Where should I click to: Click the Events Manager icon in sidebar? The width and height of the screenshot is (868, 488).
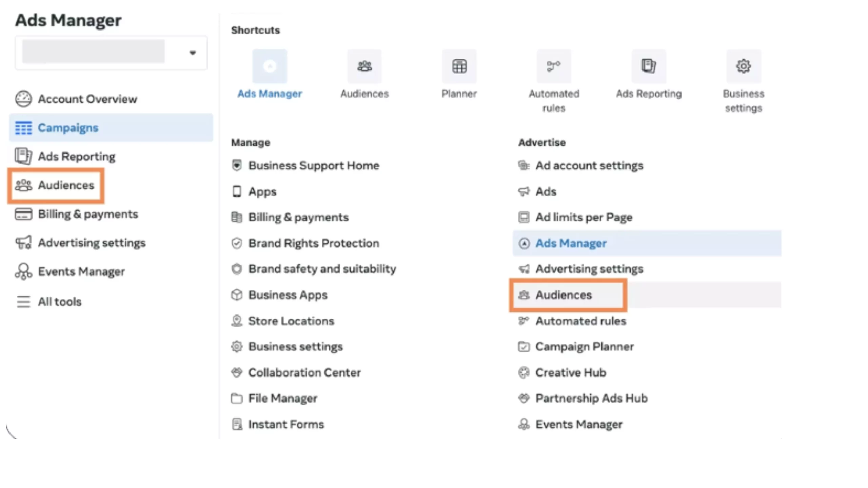(23, 271)
